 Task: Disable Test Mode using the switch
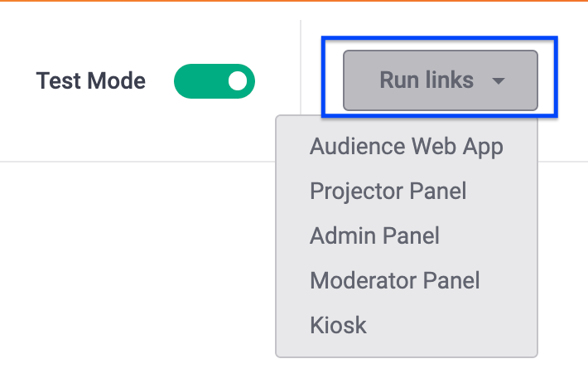(214, 81)
